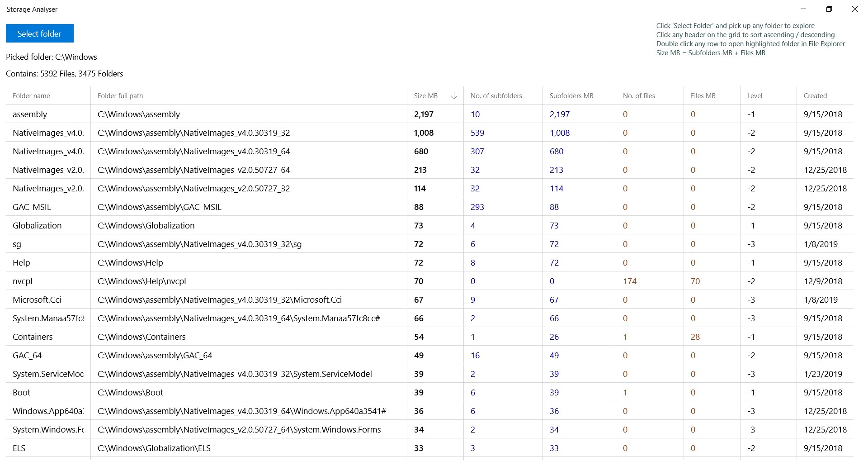The height and width of the screenshot is (466, 868).
Task: Select the GAC_MSIL folder row
Action: (x=32, y=207)
